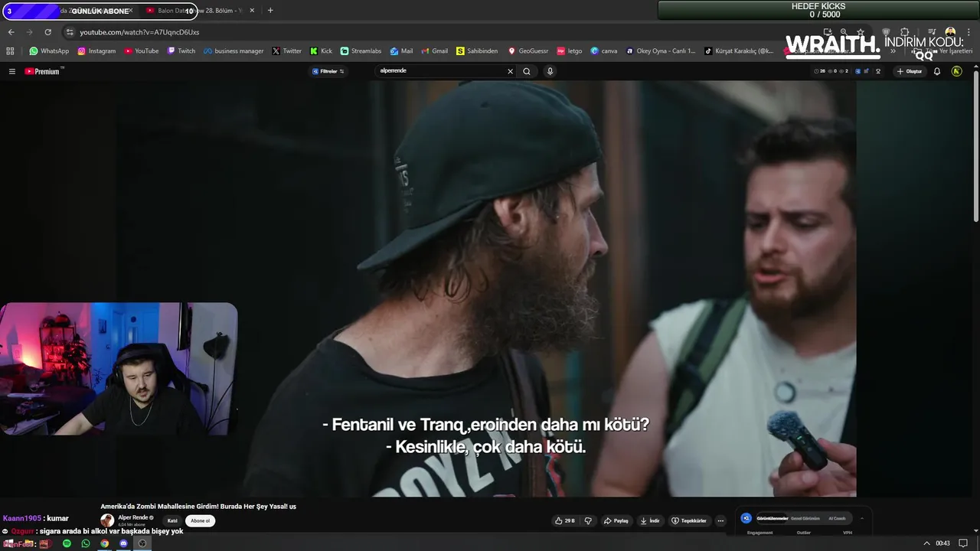The width and height of the screenshot is (980, 551).
Task: Open the business manager bookmark
Action: (234, 51)
